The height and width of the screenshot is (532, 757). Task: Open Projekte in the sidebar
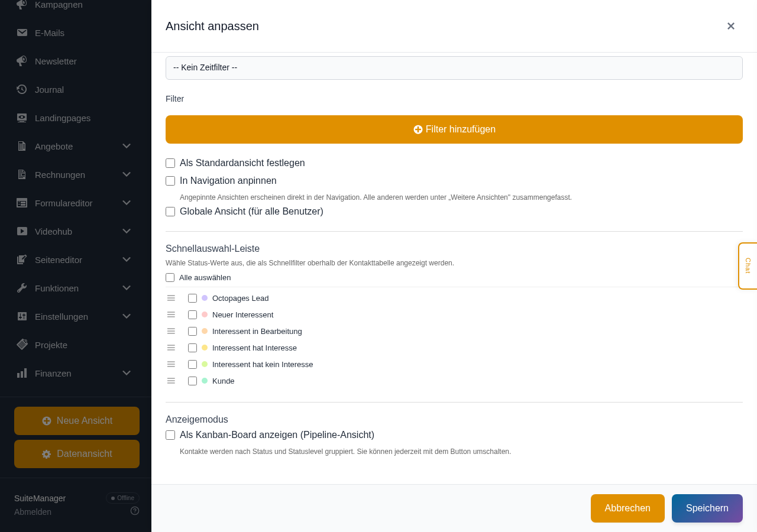pos(51,345)
